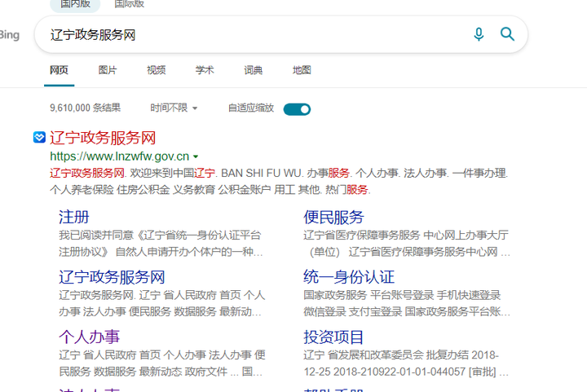Viewport: 587px width, 392px height.
Task: Toggle the 自适应缩放 switch
Action: tap(297, 109)
